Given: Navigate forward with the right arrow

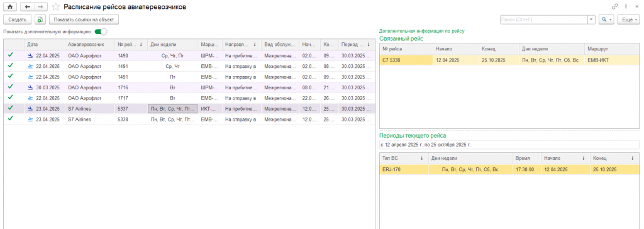Looking at the screenshot, I should pos(41,7).
